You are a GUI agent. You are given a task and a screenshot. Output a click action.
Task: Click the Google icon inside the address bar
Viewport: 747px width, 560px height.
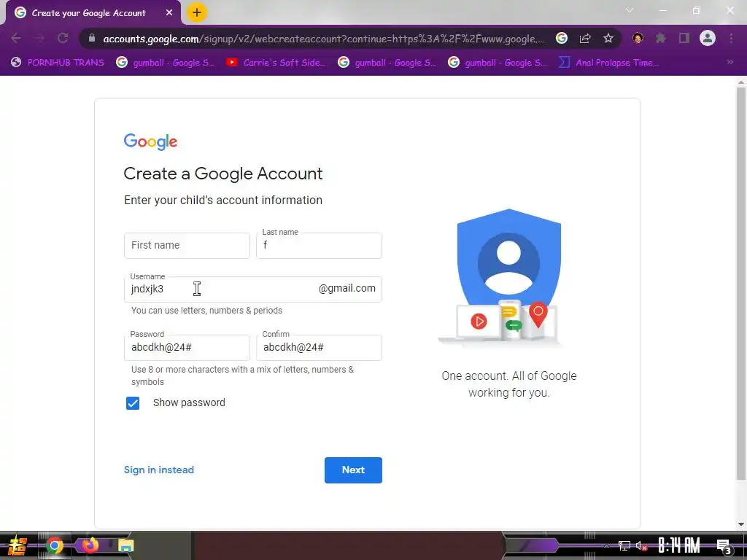562,38
